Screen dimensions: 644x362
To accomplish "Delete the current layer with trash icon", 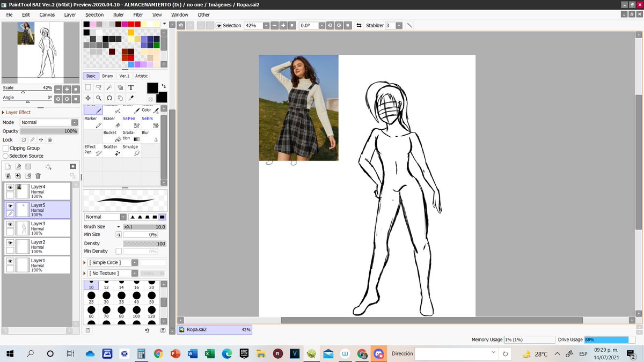I will click(38, 176).
